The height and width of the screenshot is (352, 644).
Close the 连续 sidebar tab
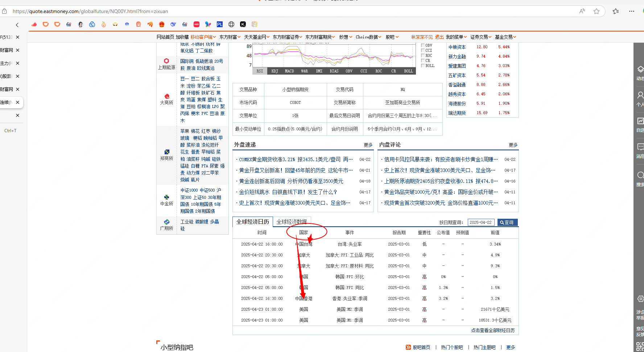17,102
